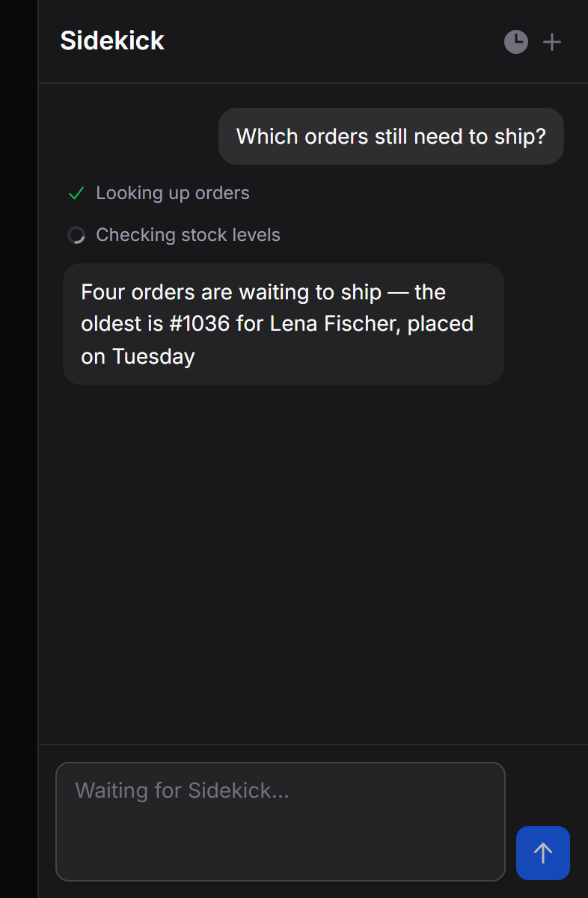Click the blue send arrow button
The width and height of the screenshot is (588, 898).
543,853
